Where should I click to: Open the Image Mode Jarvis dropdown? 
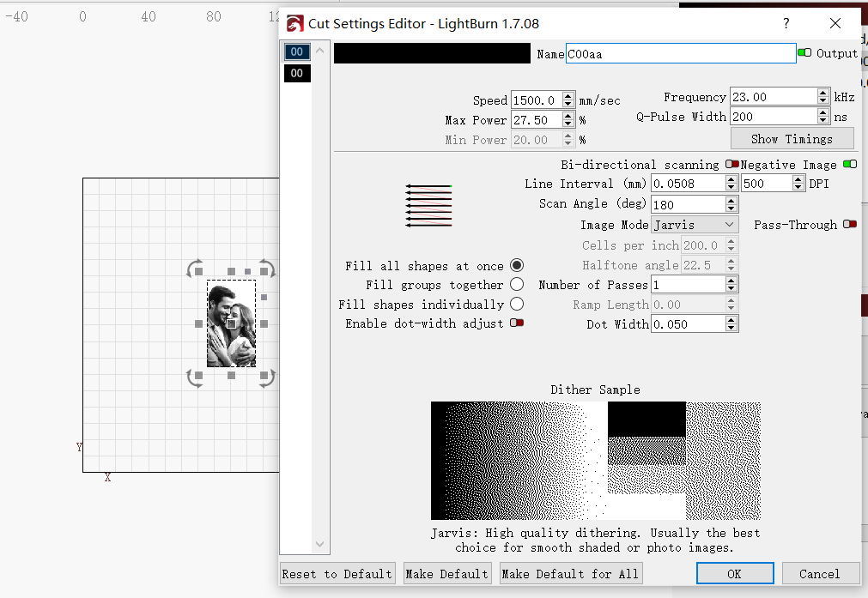(x=694, y=225)
